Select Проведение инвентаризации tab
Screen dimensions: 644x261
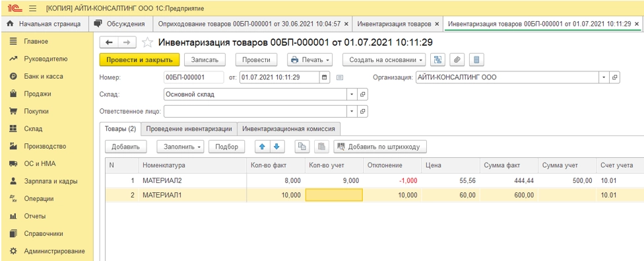[x=189, y=129]
